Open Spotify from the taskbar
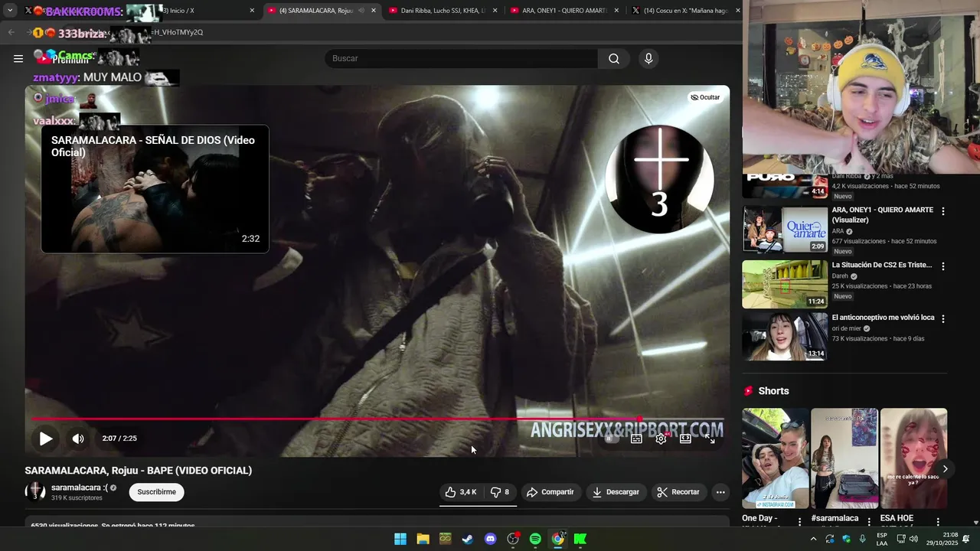 [x=535, y=539]
